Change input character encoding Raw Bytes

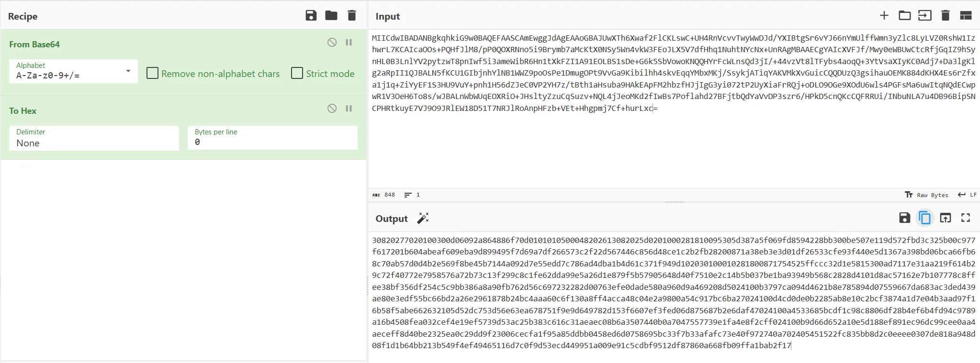(926, 195)
